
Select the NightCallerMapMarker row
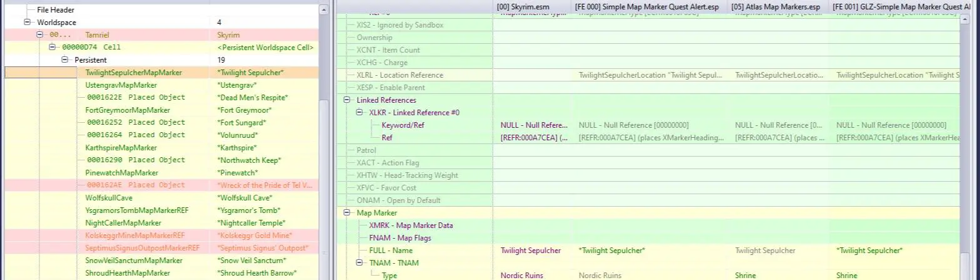pyautogui.click(x=161, y=223)
